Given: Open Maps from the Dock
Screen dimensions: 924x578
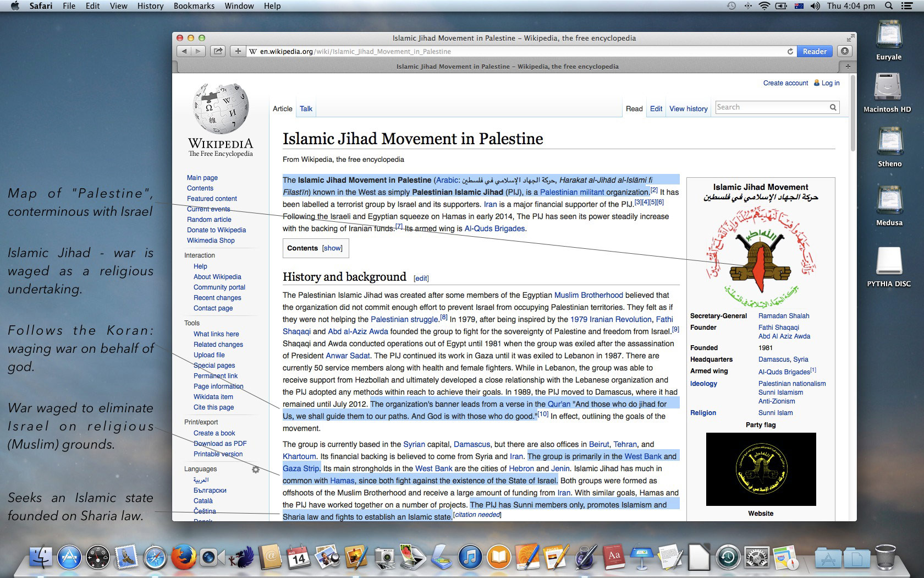Looking at the screenshot, I should (785, 557).
